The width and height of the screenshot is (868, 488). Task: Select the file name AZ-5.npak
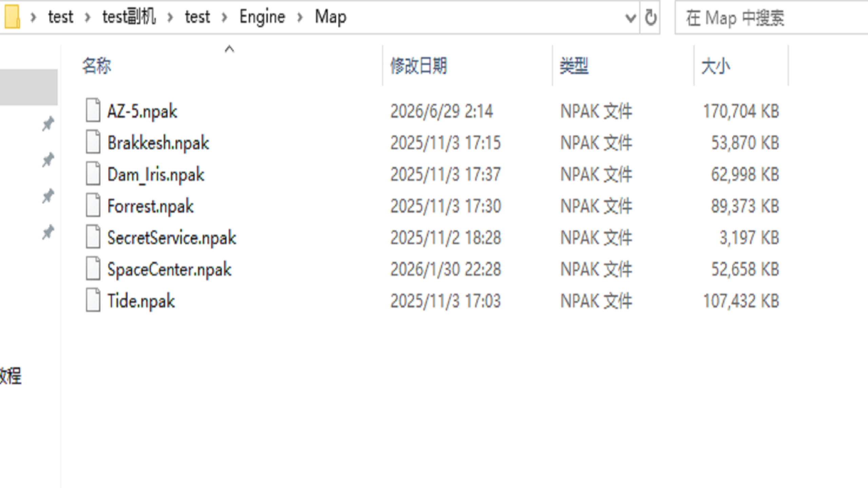[142, 111]
